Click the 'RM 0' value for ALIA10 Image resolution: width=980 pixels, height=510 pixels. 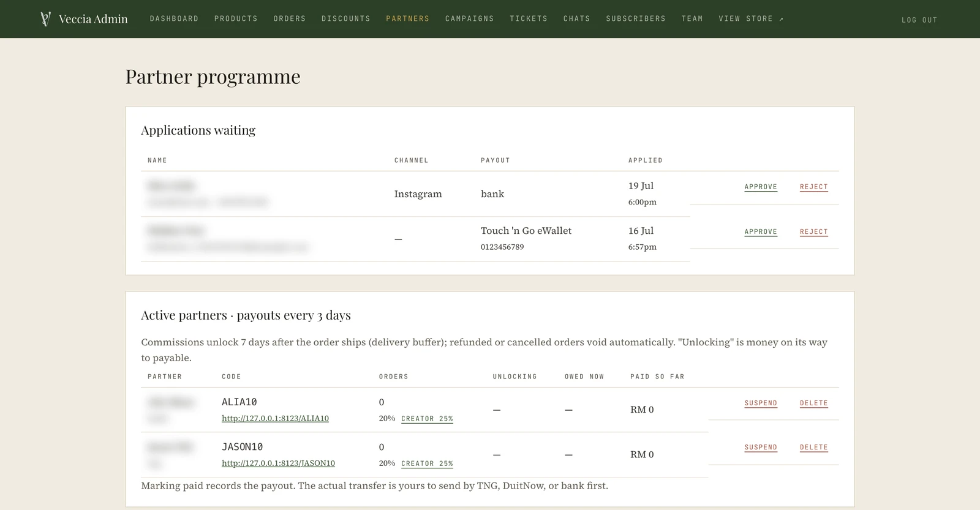[642, 410]
